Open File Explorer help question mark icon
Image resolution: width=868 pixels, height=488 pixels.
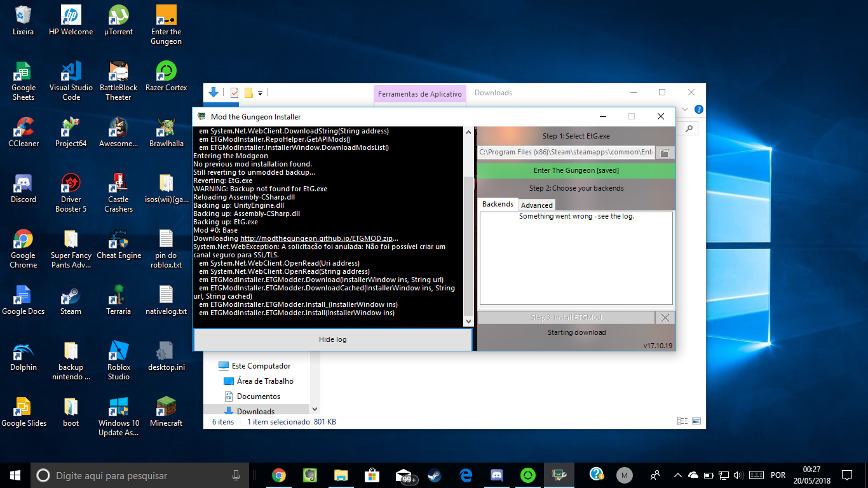tap(699, 109)
